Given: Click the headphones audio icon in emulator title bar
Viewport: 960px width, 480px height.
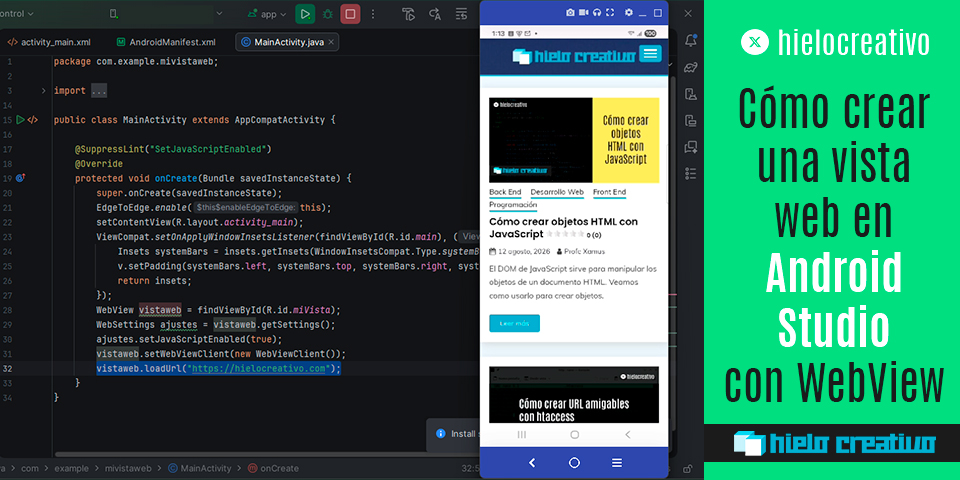Looking at the screenshot, I should [597, 12].
